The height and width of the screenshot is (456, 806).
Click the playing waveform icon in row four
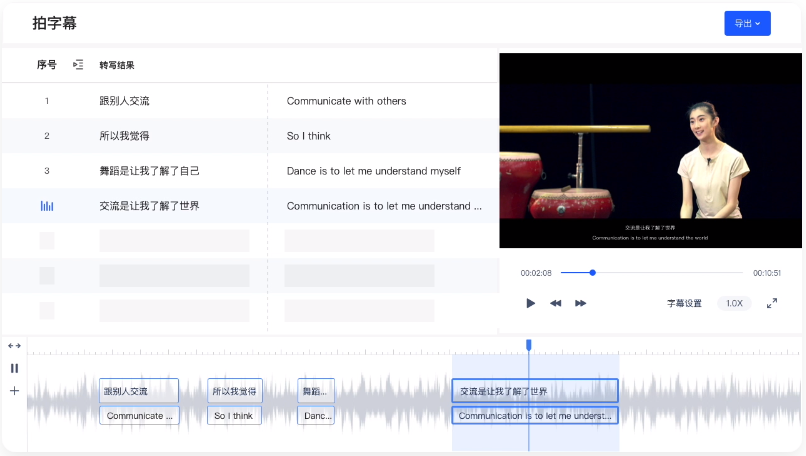click(47, 206)
